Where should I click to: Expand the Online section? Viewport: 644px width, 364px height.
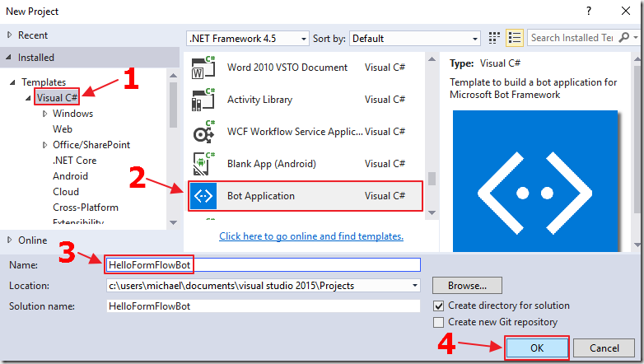(x=9, y=240)
